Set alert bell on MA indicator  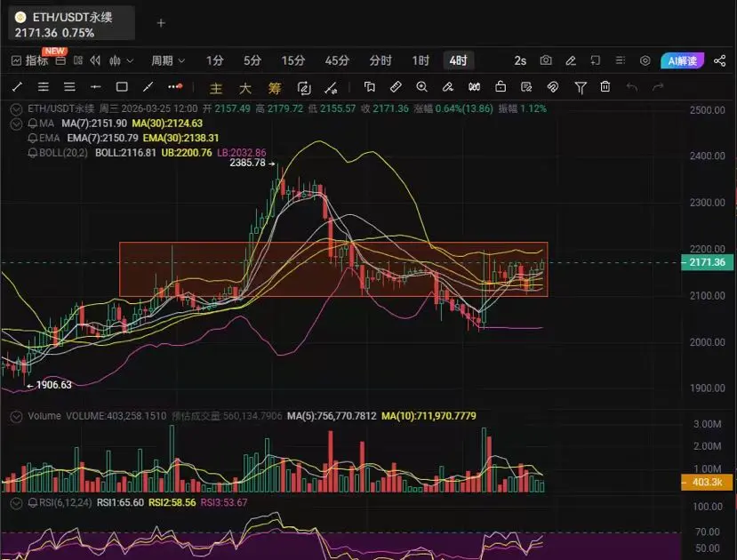click(33, 124)
